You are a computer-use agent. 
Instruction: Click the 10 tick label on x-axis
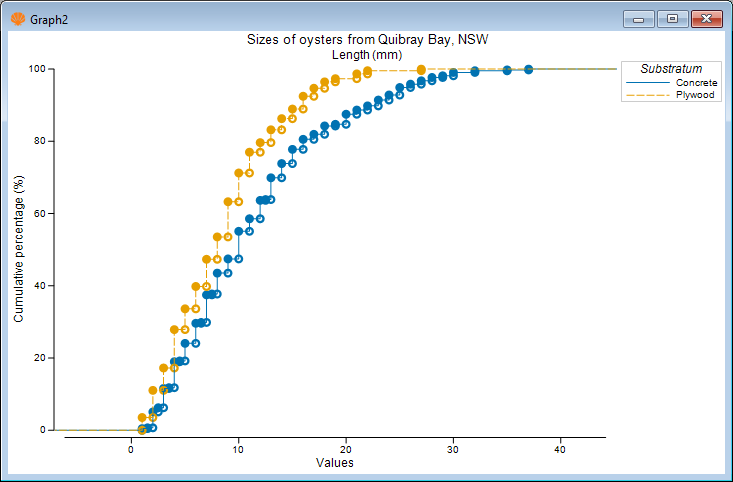tap(238, 448)
